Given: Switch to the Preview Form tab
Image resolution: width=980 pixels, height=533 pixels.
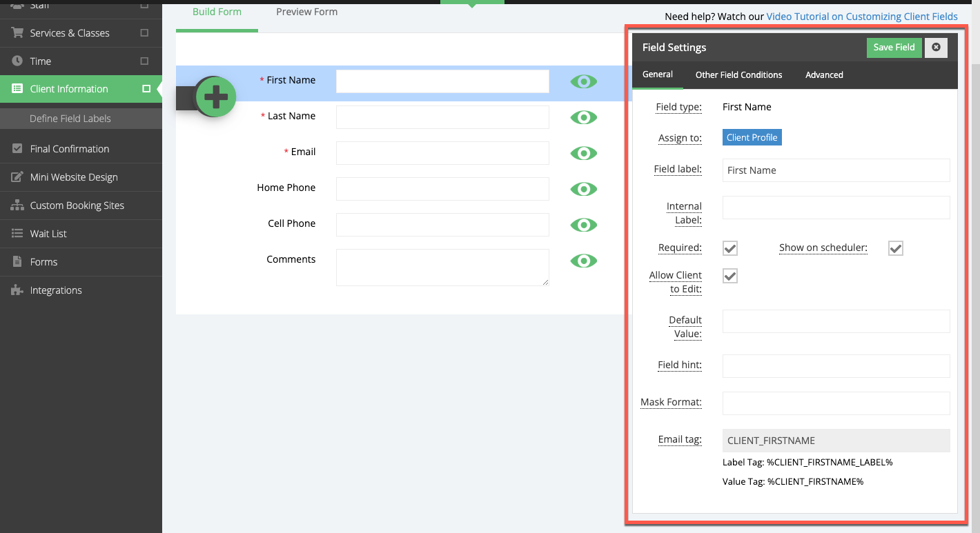Looking at the screenshot, I should 306,12.
